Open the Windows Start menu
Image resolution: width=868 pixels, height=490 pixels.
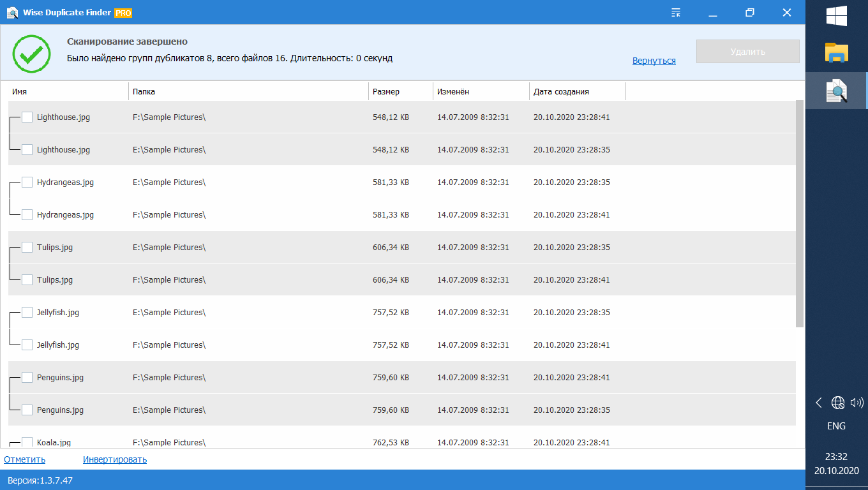[836, 17]
